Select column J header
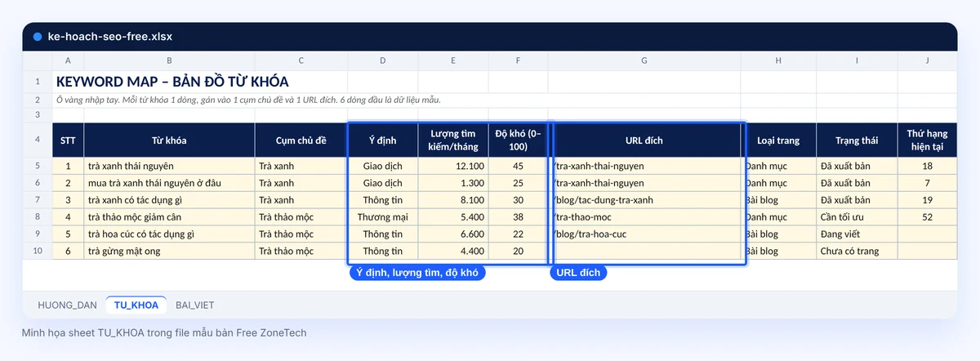Viewport: 980px width, 361px height. [x=928, y=61]
